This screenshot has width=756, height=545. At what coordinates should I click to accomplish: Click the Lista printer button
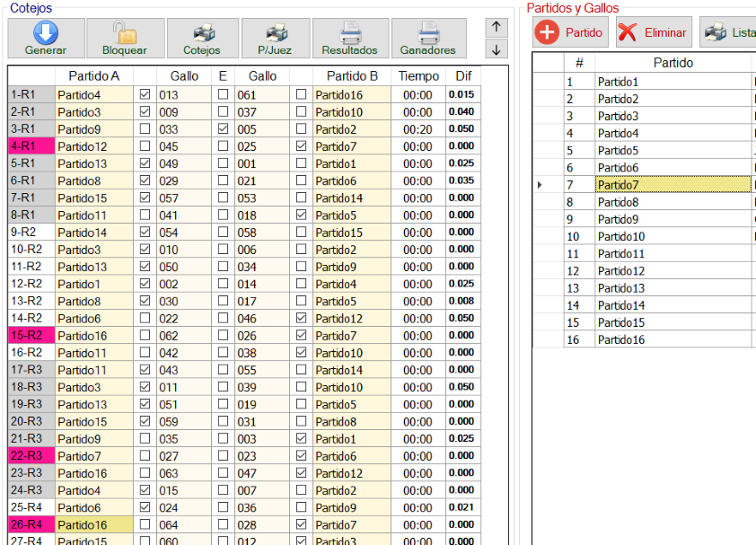728,31
